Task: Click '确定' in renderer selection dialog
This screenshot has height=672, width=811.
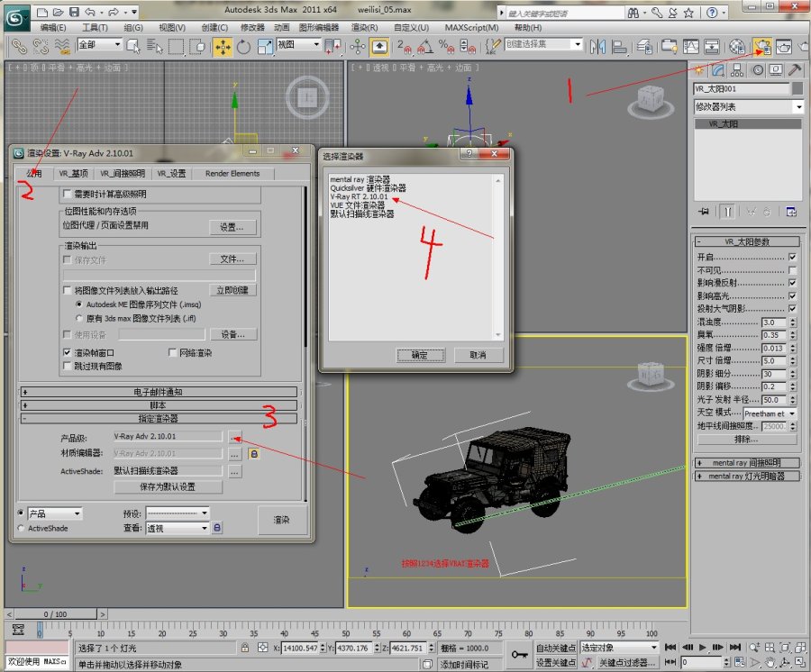Action: pos(421,355)
